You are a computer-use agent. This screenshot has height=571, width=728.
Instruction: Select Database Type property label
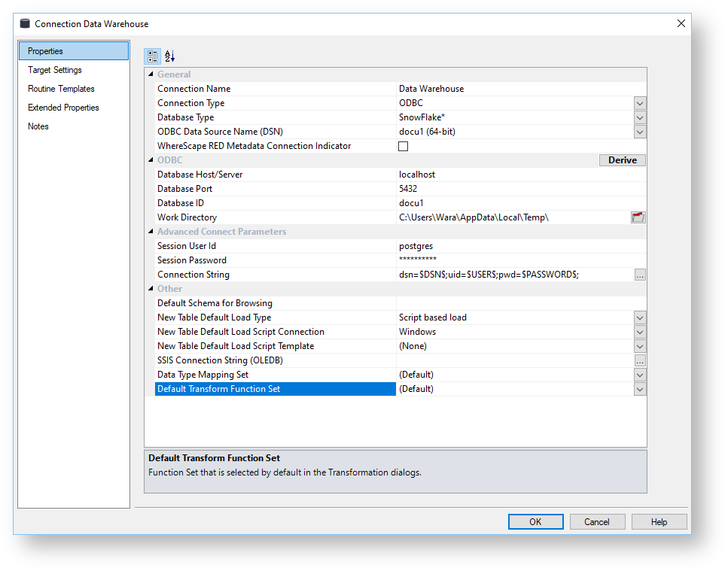click(x=186, y=117)
